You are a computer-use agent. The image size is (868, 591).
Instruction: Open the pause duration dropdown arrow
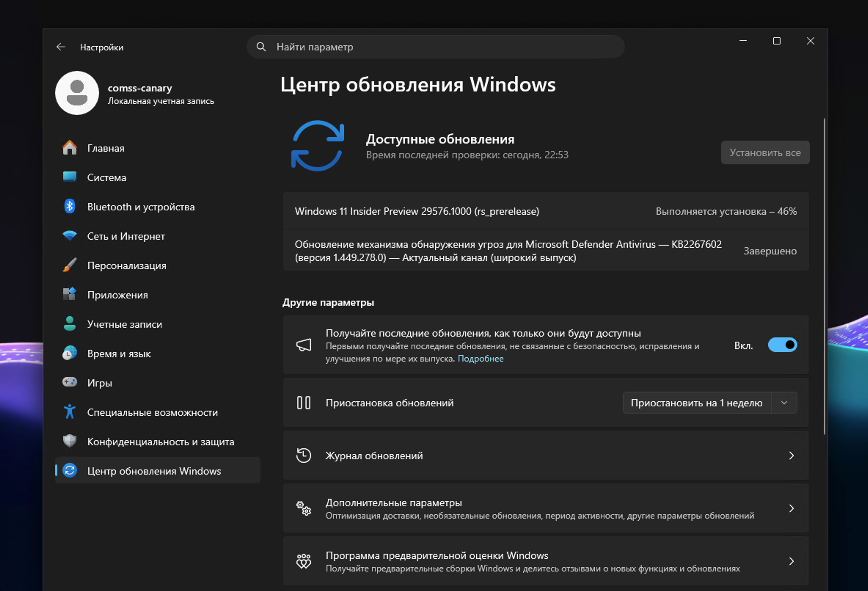pos(784,403)
